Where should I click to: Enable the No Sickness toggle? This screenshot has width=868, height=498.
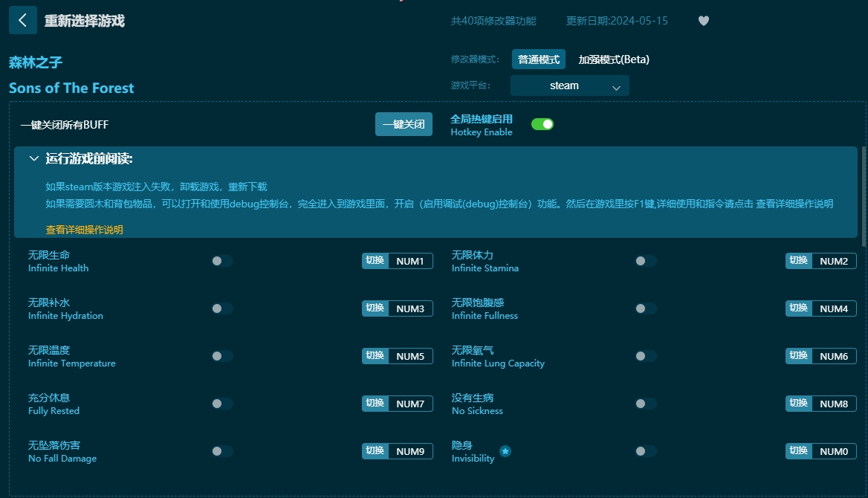coord(646,404)
